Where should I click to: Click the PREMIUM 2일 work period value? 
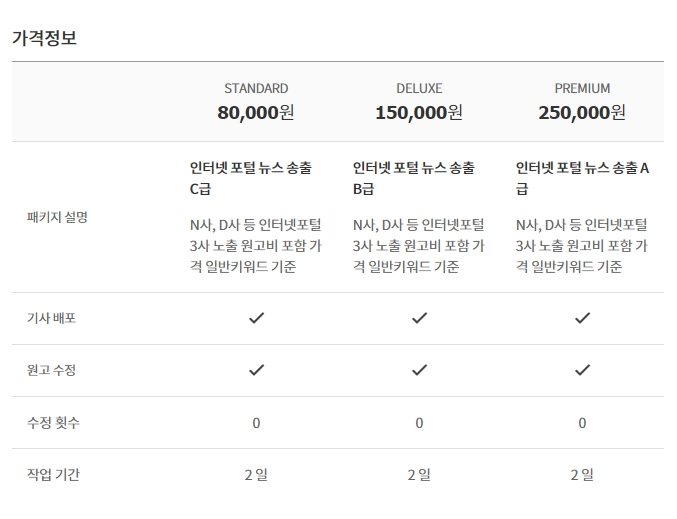pyautogui.click(x=582, y=475)
